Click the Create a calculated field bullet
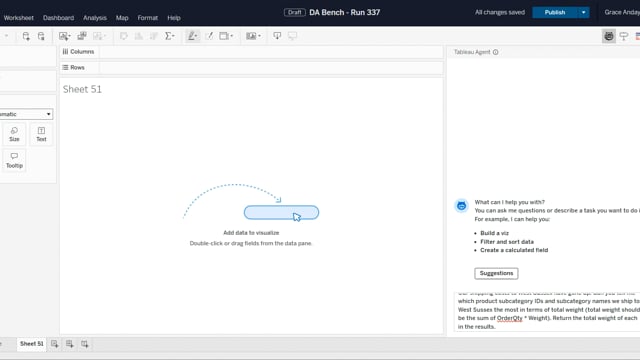640x360 pixels. point(514,250)
